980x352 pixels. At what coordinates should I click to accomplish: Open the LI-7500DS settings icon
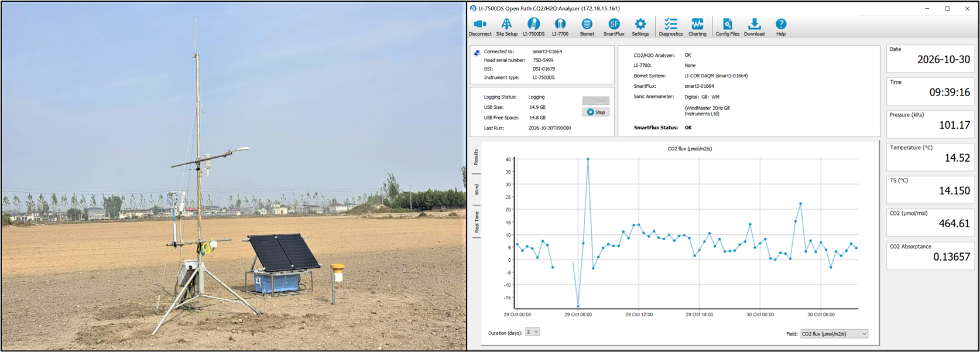[533, 27]
